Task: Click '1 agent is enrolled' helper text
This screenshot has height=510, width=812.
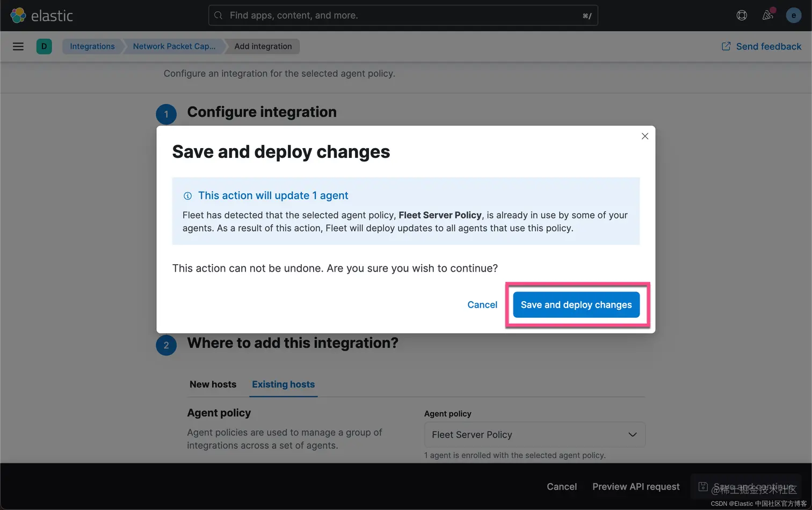Action: (x=515, y=455)
